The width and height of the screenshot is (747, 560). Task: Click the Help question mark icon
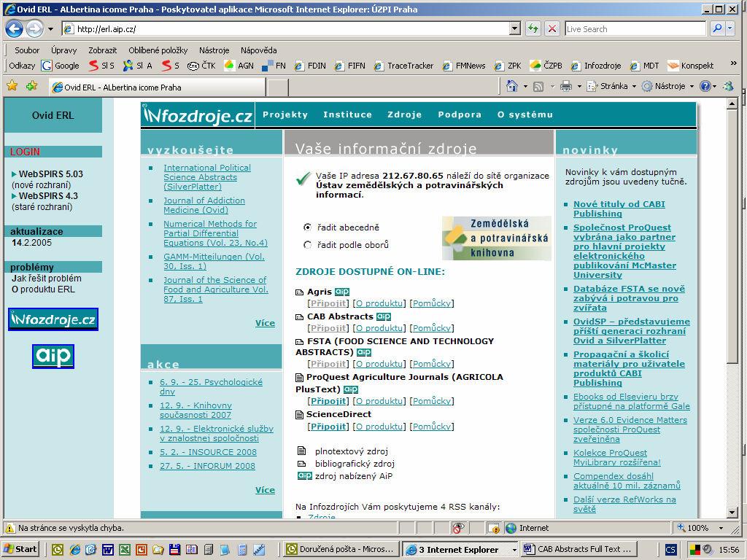pos(705,86)
